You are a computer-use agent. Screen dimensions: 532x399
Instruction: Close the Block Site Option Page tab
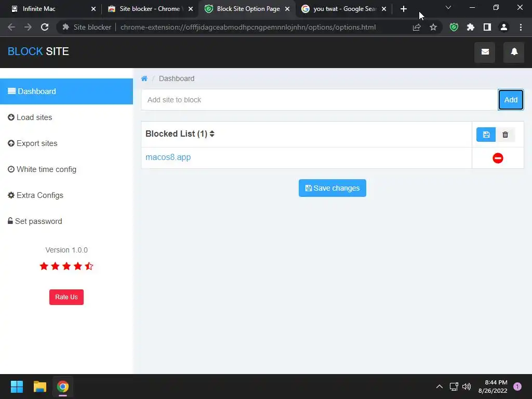click(x=287, y=9)
